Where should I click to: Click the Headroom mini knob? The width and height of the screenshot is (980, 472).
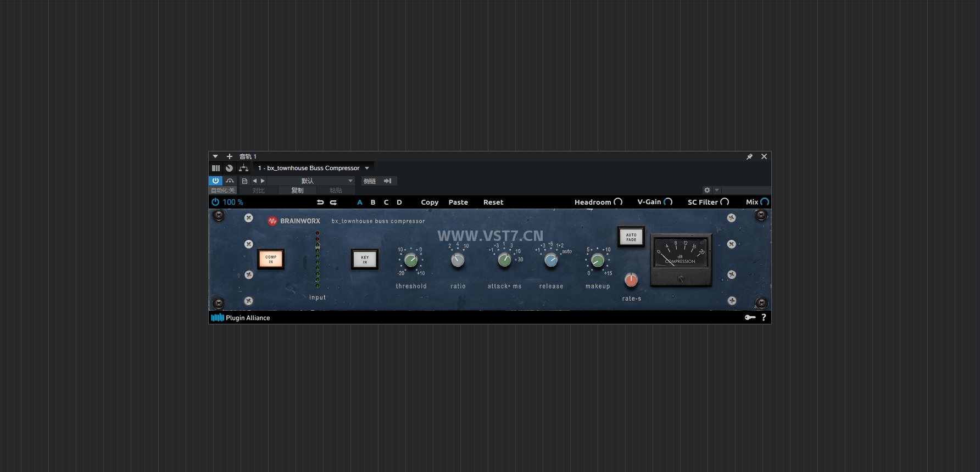[618, 202]
